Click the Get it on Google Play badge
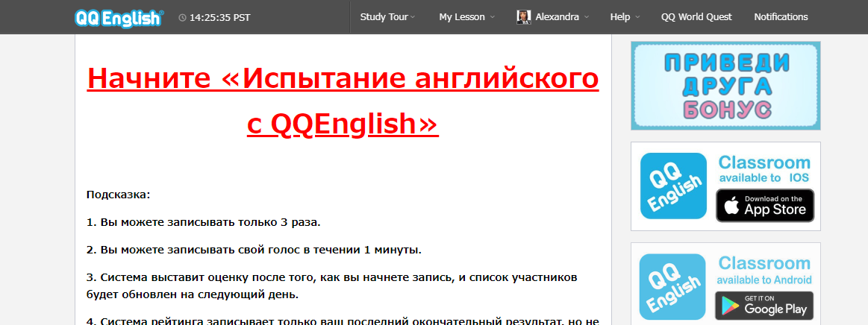868x325 pixels. coord(764,305)
